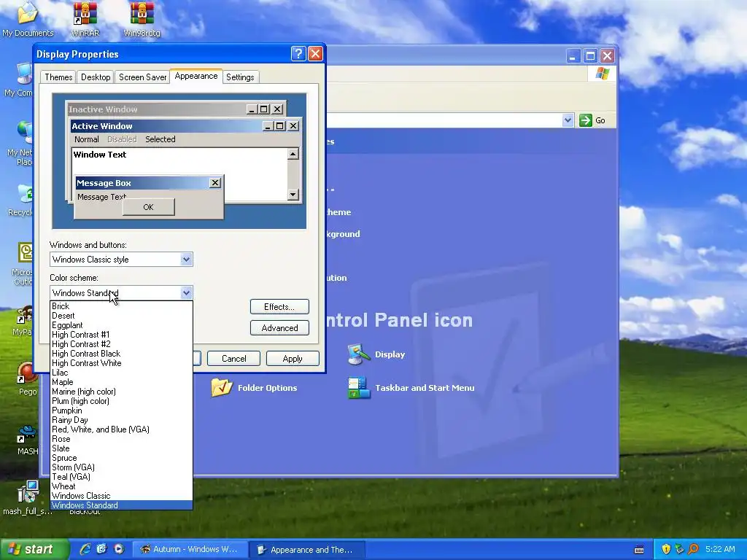Launch Outlook Express from Quick Launch
Image resolution: width=747 pixels, height=560 pixels.
click(101, 549)
